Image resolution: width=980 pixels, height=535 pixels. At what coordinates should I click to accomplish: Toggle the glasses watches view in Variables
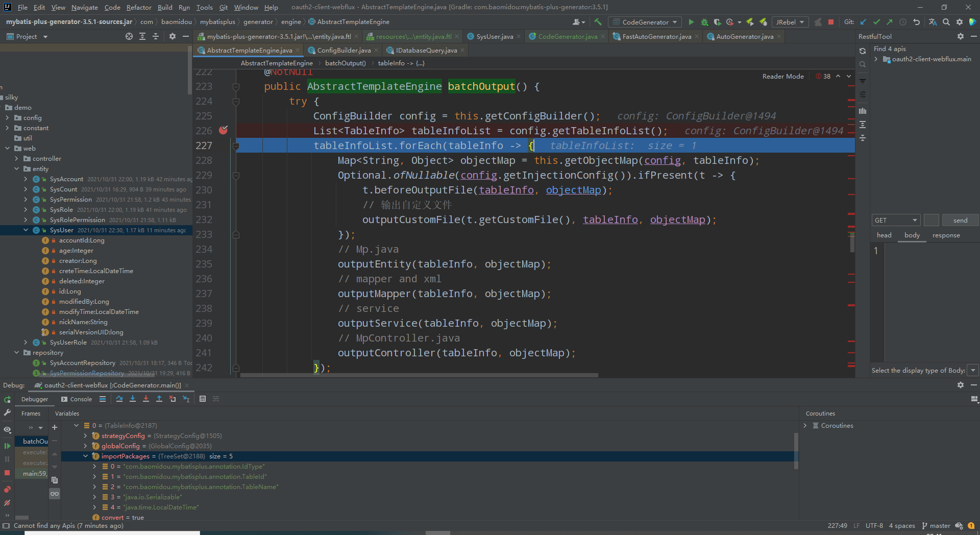pyautogui.click(x=55, y=494)
